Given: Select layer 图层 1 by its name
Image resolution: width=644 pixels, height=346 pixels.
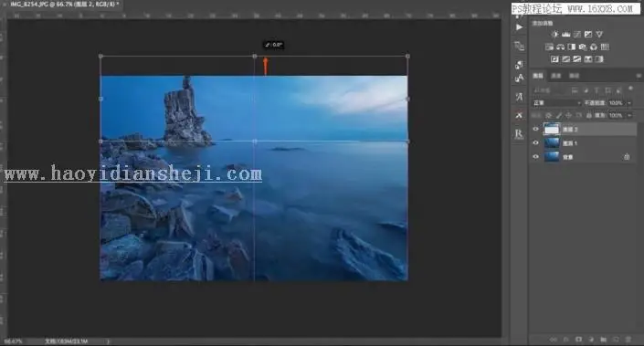Looking at the screenshot, I should (x=570, y=143).
